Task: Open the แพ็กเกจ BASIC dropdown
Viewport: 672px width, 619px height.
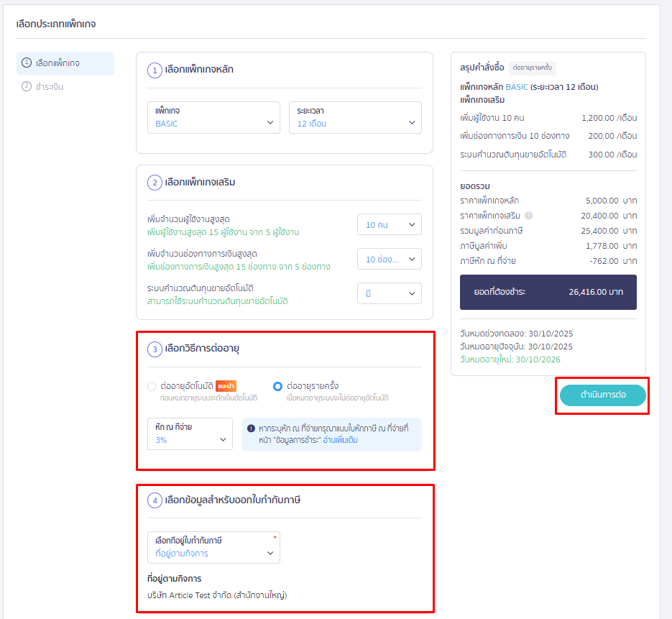Action: click(x=213, y=118)
